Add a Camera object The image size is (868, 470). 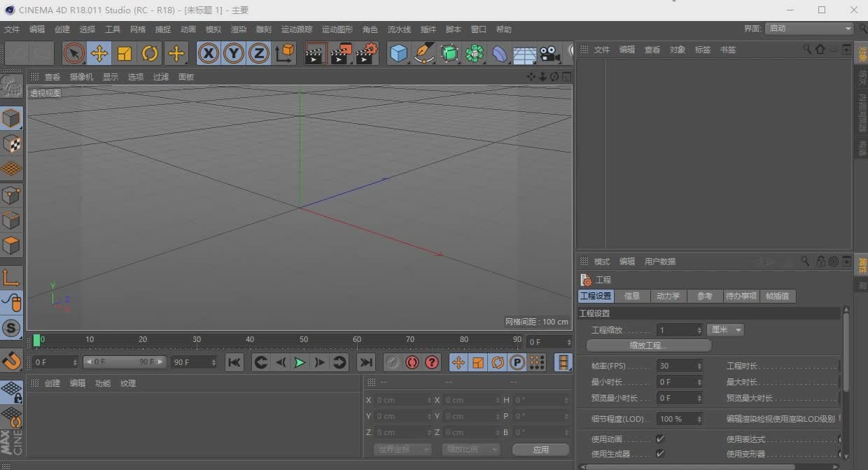point(550,53)
